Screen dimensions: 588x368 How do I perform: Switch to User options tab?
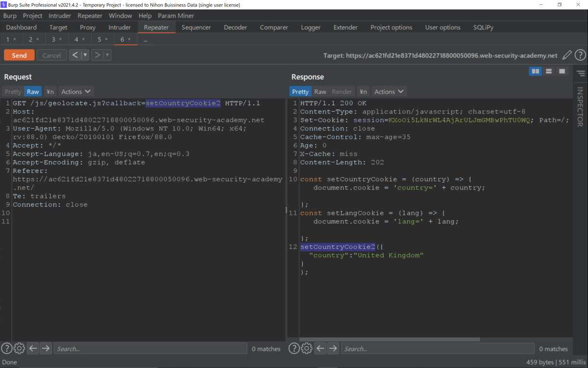(x=442, y=27)
